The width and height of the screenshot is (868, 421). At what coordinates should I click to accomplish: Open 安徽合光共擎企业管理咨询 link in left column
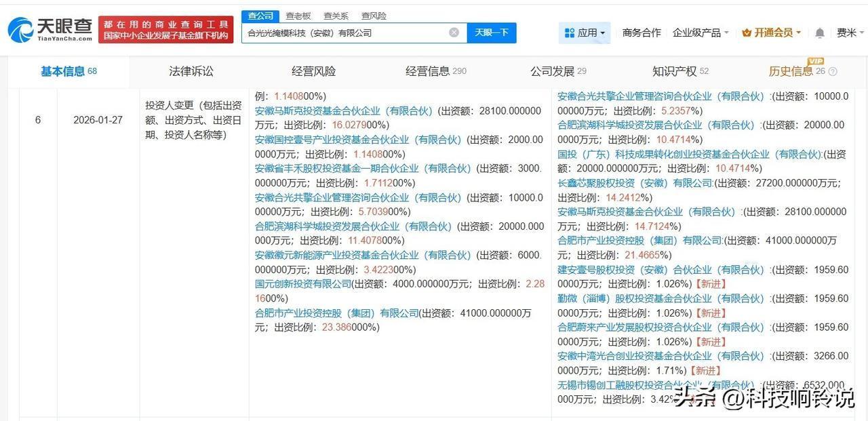point(358,197)
